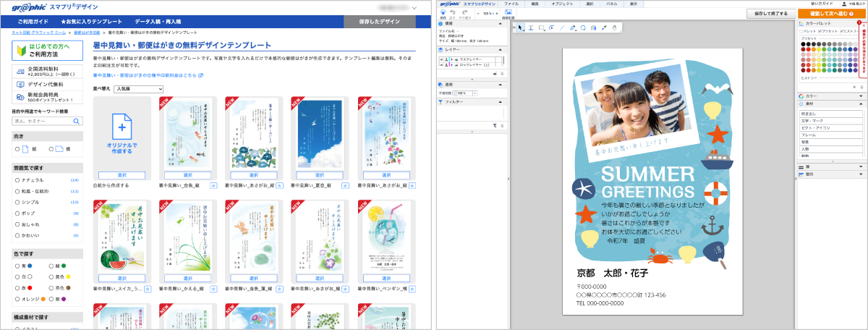Click the keyword search magnifier icon

77,121
